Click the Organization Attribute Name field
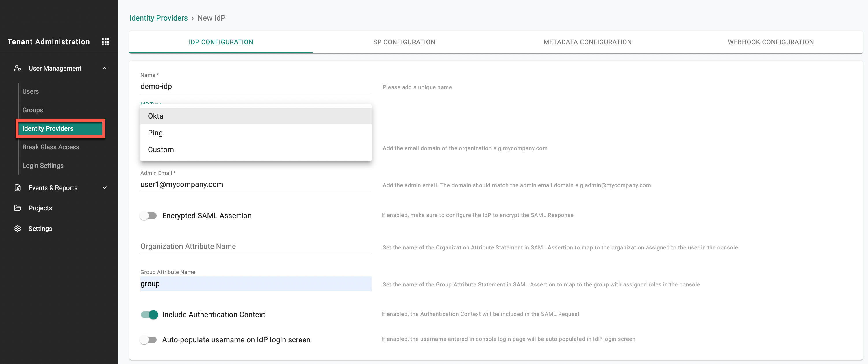This screenshot has height=364, width=868. (255, 247)
